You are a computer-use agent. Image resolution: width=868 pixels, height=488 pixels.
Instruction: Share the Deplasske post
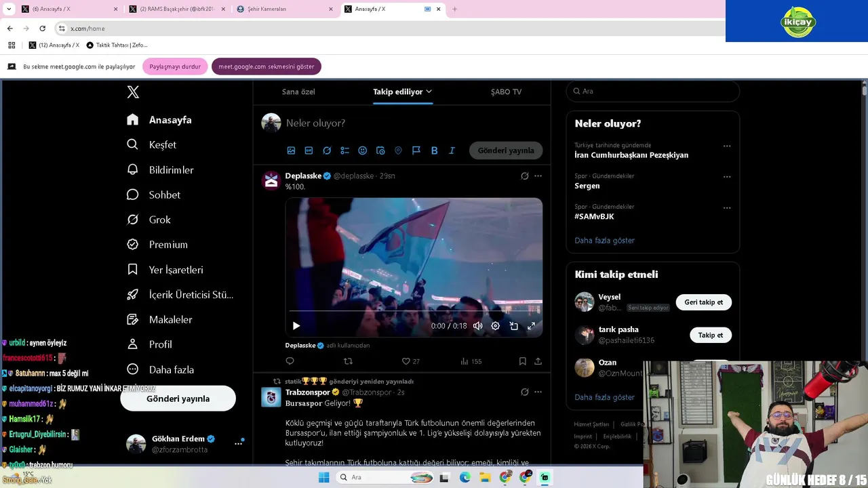point(538,361)
